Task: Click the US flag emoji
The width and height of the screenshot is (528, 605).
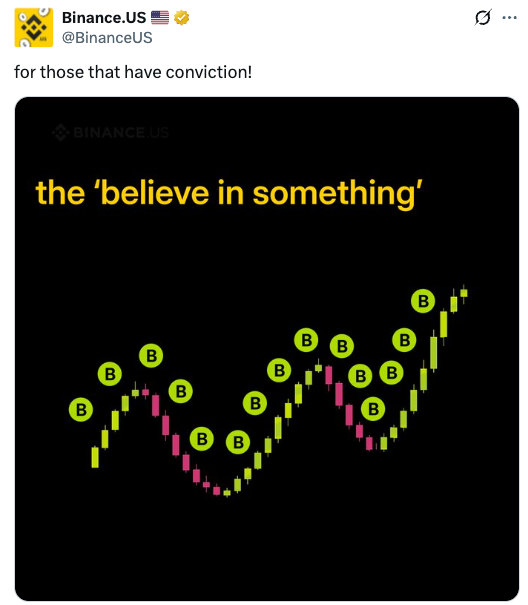Action: coord(160,17)
